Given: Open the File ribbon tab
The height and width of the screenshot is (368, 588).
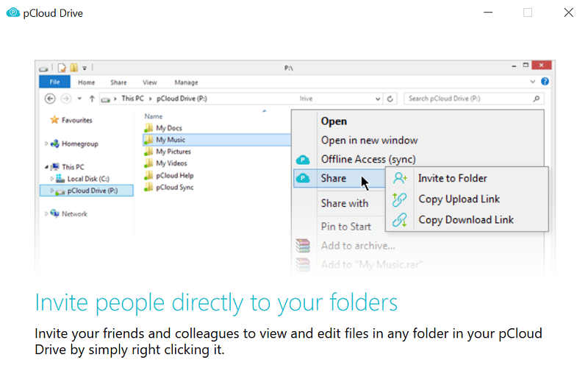Looking at the screenshot, I should tap(54, 82).
